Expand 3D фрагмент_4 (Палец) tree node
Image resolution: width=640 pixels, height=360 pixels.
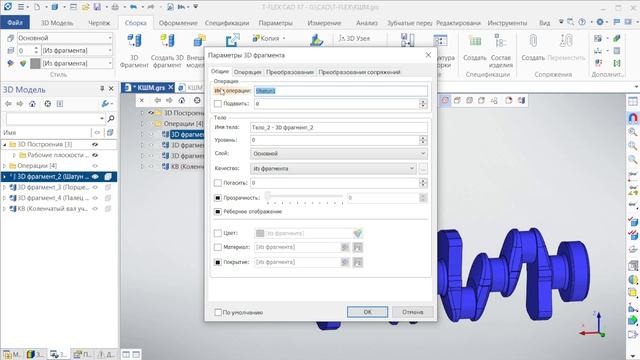4,198
